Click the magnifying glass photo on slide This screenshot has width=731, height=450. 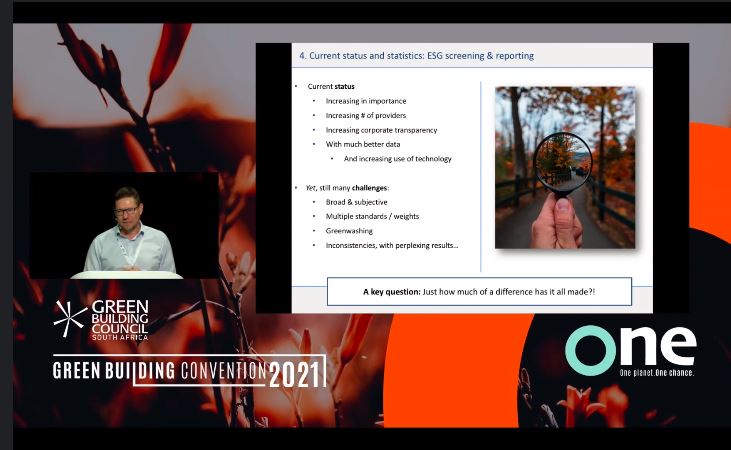(565, 167)
